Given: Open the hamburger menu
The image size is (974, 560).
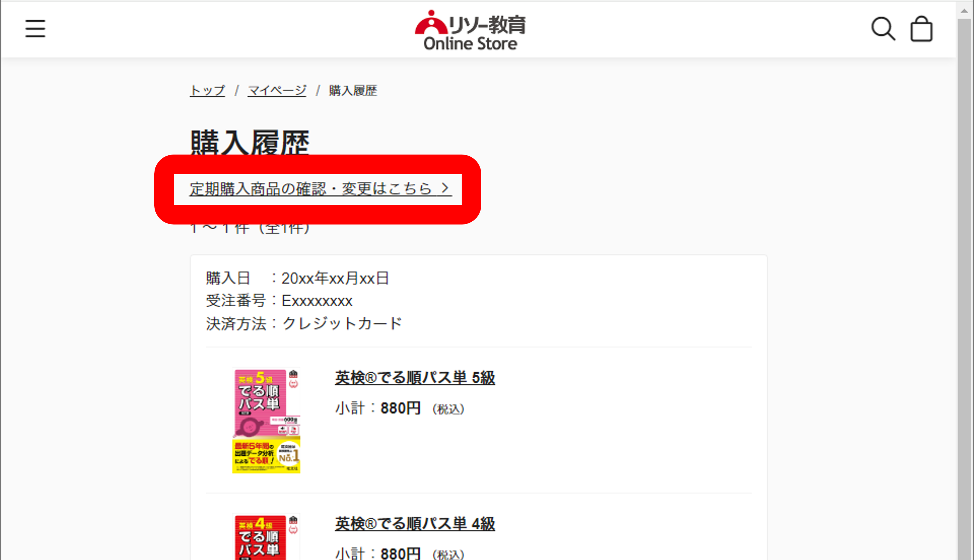Looking at the screenshot, I should pyautogui.click(x=35, y=29).
